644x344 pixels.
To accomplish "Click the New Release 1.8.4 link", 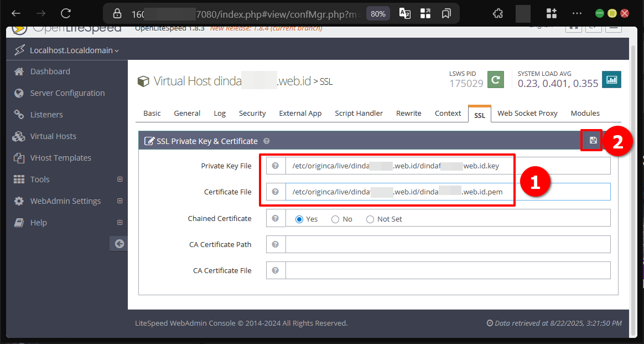I will (x=266, y=28).
